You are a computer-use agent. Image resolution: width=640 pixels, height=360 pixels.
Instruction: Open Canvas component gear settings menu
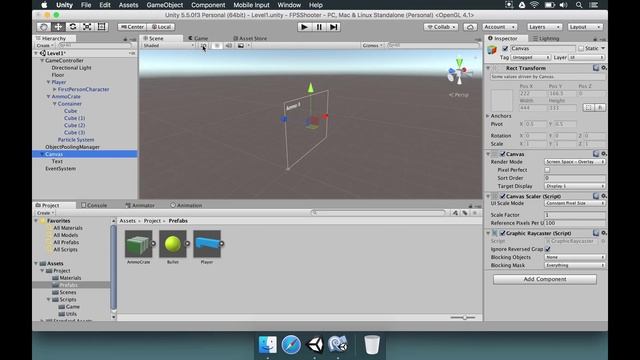click(x=604, y=154)
